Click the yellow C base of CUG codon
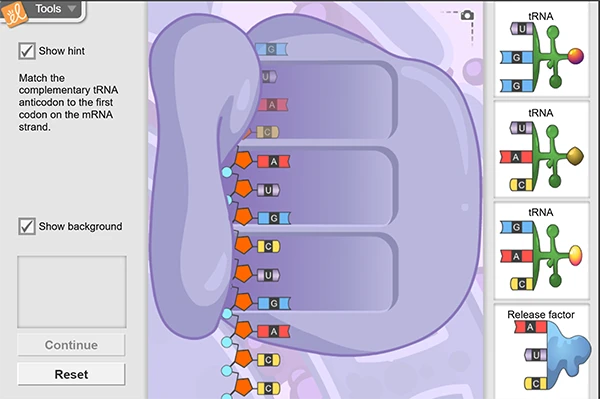 [x=268, y=247]
